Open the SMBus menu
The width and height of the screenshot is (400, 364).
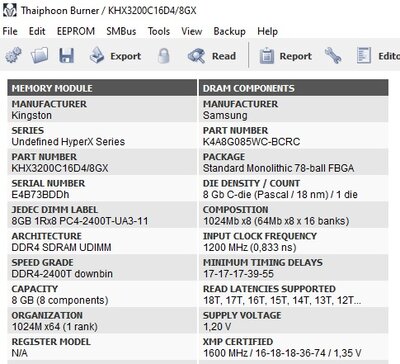click(x=121, y=31)
